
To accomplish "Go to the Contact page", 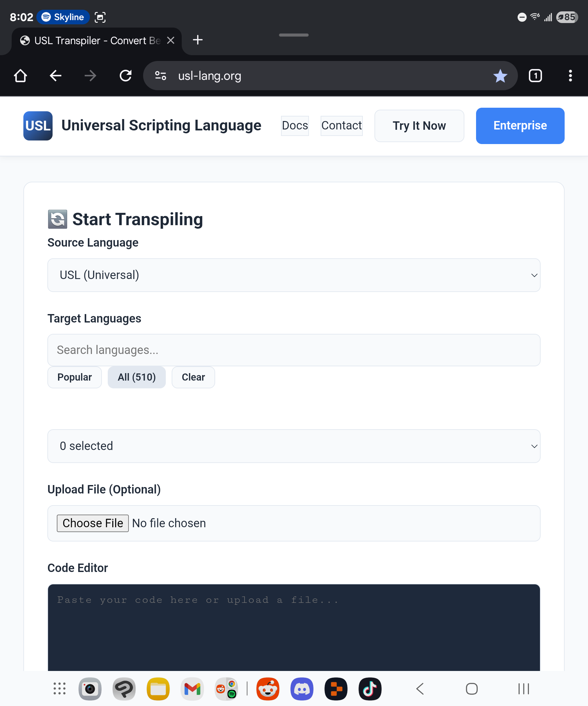I will pyautogui.click(x=341, y=126).
